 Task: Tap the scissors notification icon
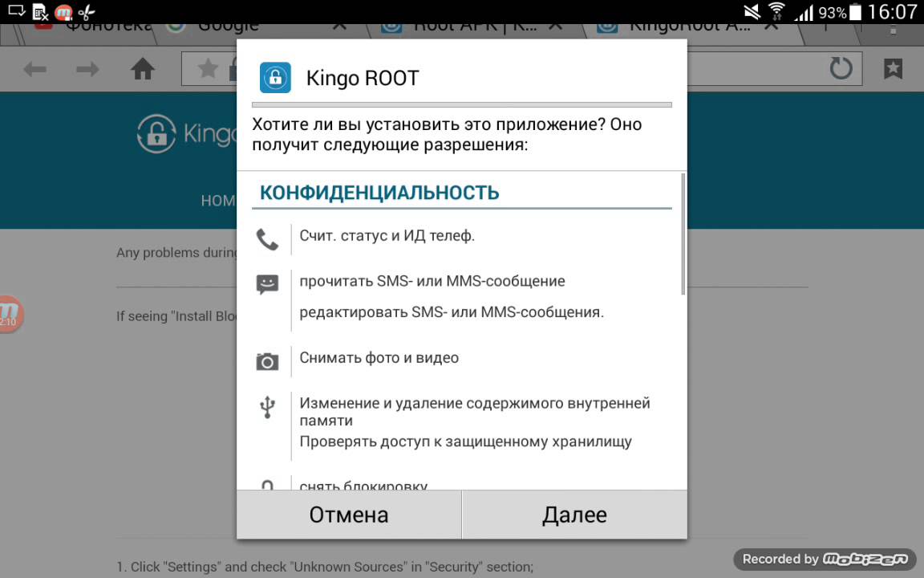87,11
